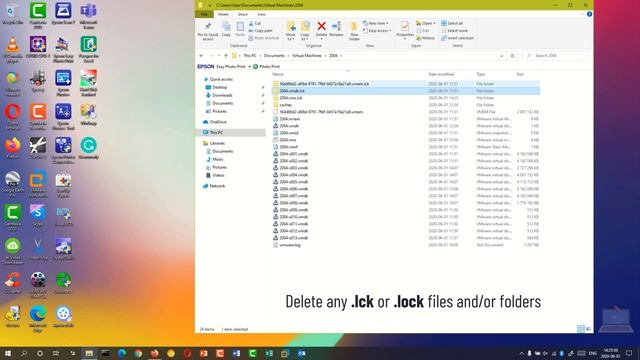Image resolution: width=640 pixels, height=360 pixels.
Task: Select Music under Libraries
Action: pyautogui.click(x=218, y=159)
